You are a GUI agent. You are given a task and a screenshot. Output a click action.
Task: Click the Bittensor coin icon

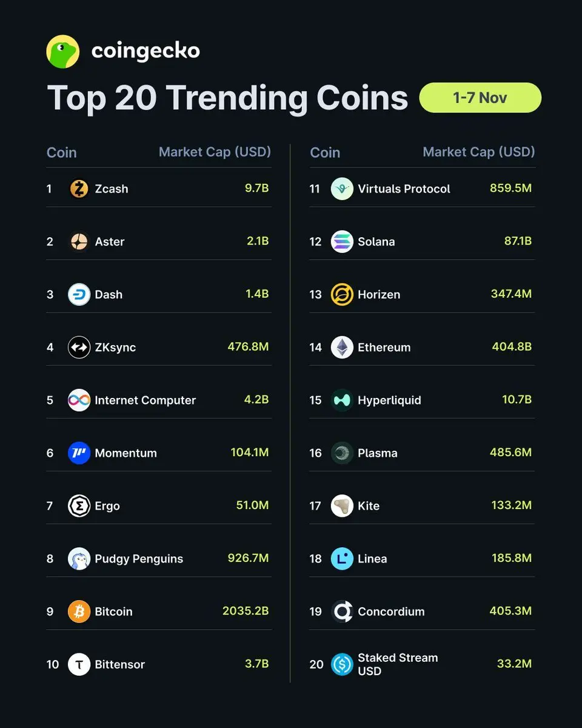(79, 664)
